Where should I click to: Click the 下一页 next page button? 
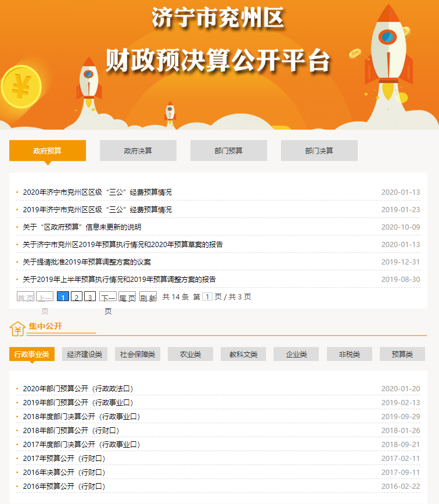[108, 297]
